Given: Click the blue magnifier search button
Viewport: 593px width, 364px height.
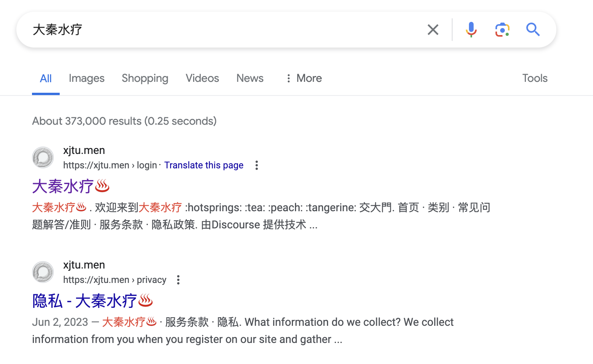Looking at the screenshot, I should (533, 30).
